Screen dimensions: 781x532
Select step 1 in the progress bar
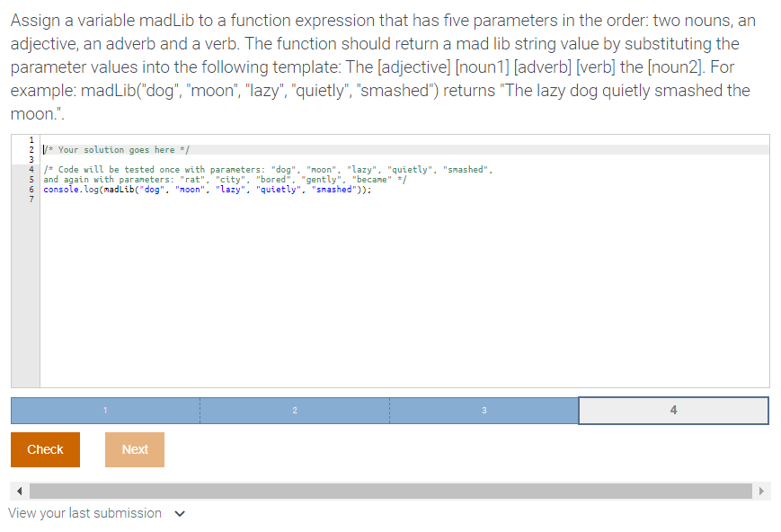[104, 410]
